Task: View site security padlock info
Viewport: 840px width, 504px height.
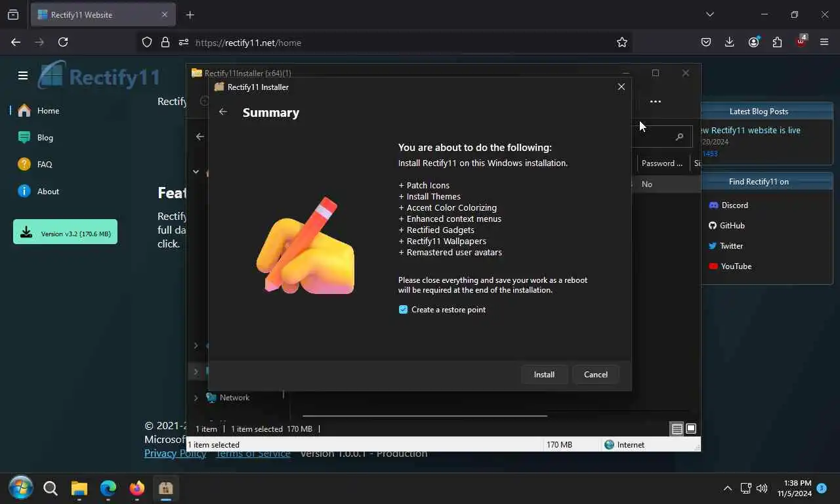Action: click(165, 42)
